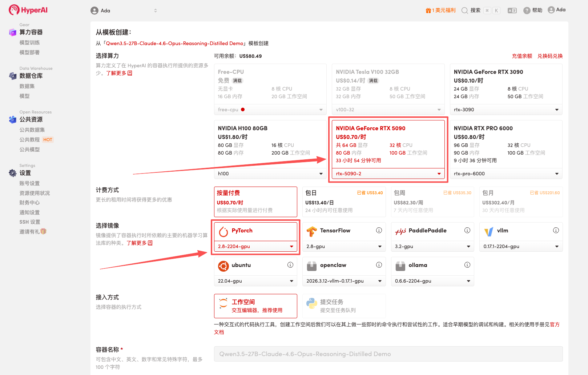Screen dimensions: 588x375
Task: Click the help question mark icon
Action: 527,11
